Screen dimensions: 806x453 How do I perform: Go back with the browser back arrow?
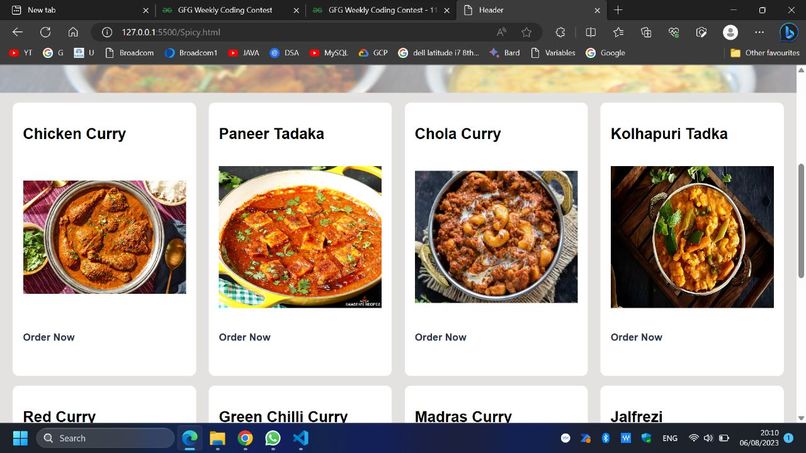pos(17,32)
